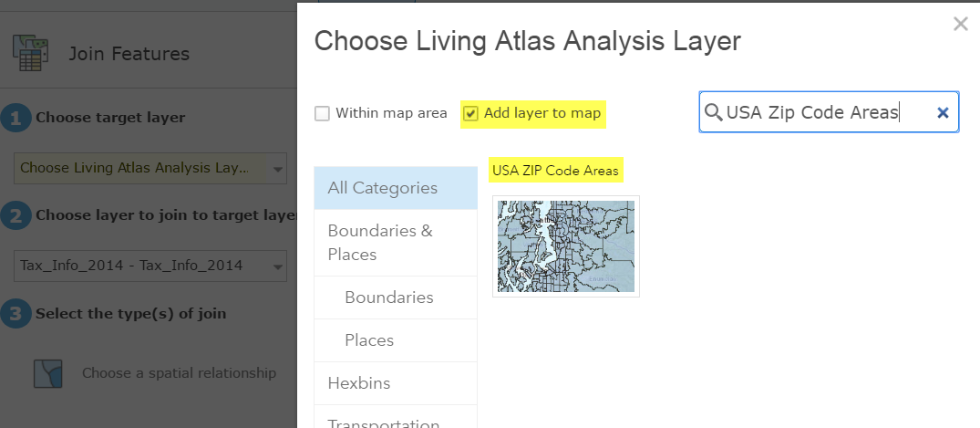Enable the Within map area checkbox
The image size is (980, 428).
point(322,114)
